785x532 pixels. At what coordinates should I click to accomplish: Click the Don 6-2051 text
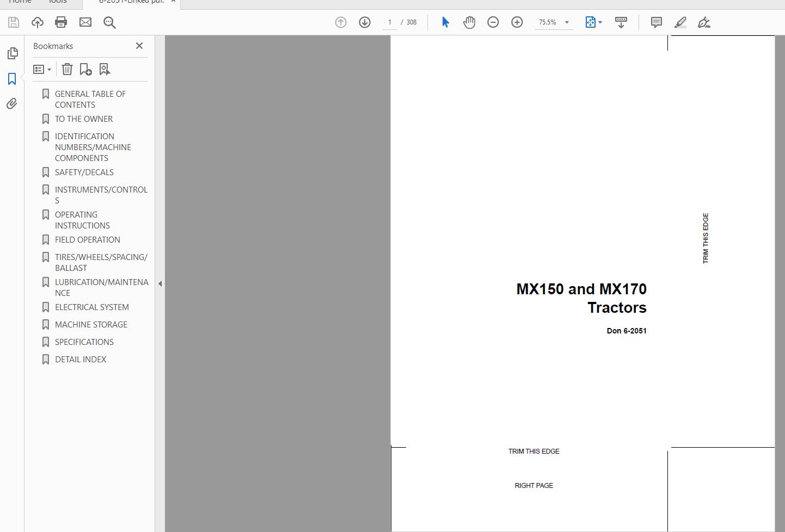click(x=627, y=331)
